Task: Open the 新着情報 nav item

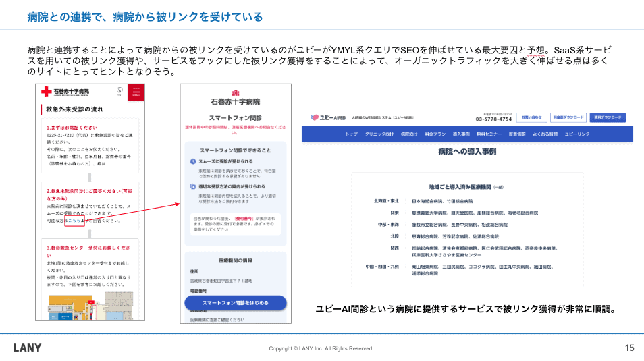Action: tap(516, 134)
